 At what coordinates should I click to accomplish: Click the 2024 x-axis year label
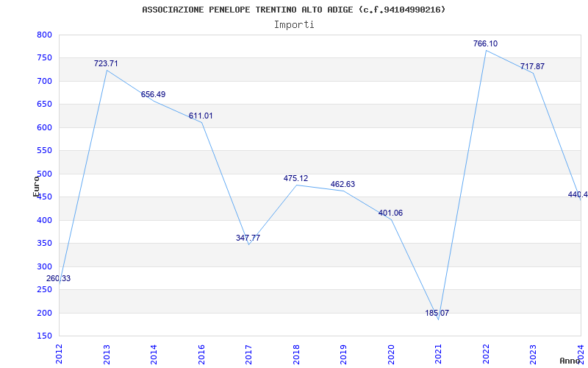click(x=581, y=354)
